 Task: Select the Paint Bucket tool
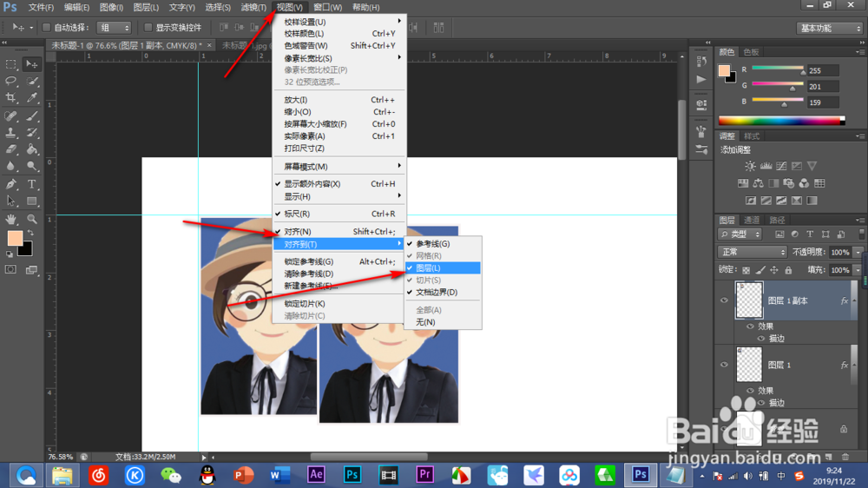pyautogui.click(x=31, y=149)
